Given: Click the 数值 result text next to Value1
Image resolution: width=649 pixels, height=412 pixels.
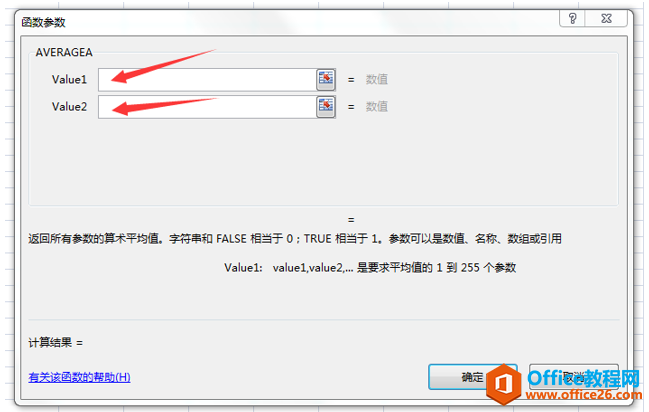Looking at the screenshot, I should coord(377,79).
